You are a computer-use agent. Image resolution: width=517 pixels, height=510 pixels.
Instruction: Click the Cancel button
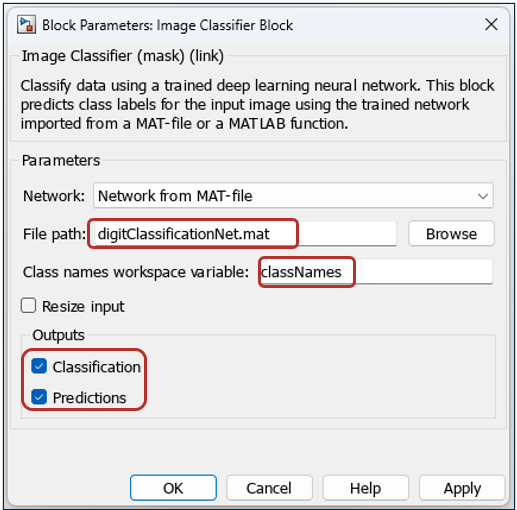pyautogui.click(x=269, y=488)
